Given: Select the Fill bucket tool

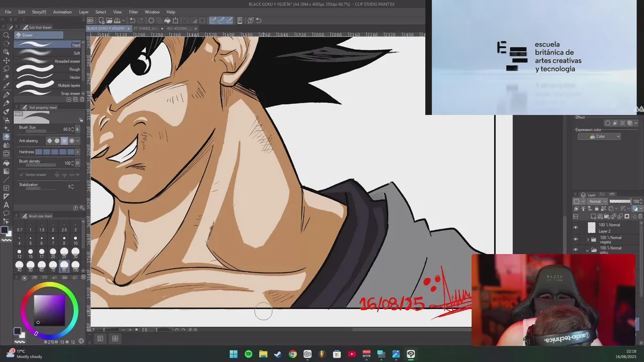Looking at the screenshot, I should pyautogui.click(x=7, y=163).
